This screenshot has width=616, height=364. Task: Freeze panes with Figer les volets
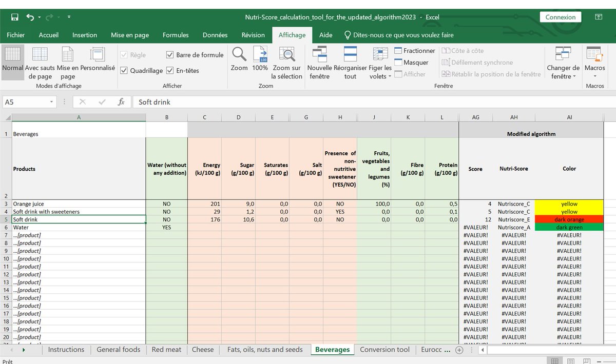coord(379,62)
